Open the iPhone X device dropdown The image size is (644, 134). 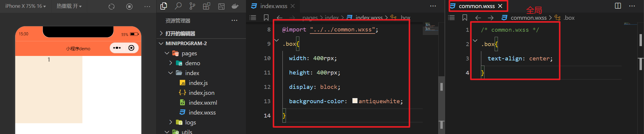click(x=26, y=6)
